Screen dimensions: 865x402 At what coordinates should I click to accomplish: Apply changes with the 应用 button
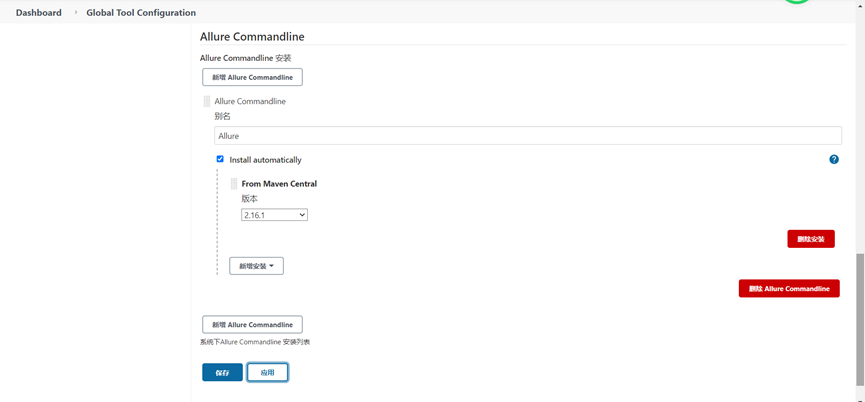click(x=267, y=372)
